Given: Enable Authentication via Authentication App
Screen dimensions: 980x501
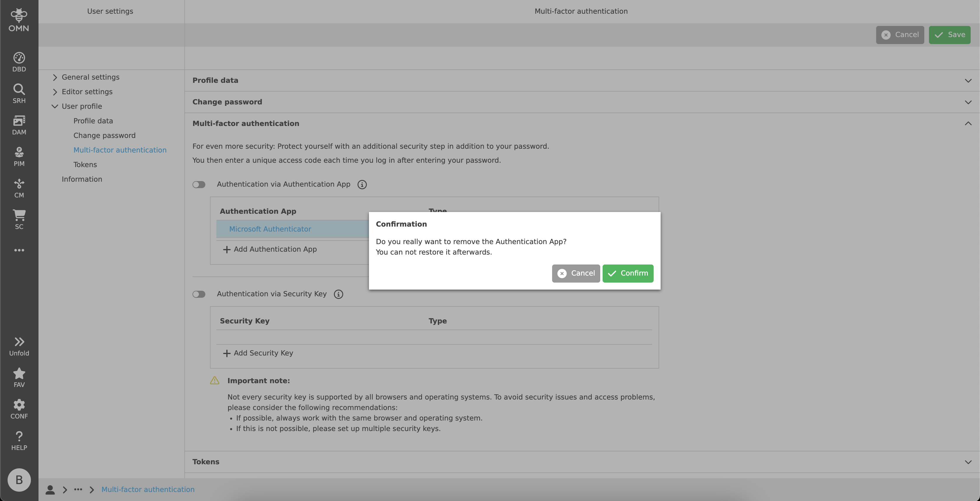Looking at the screenshot, I should pyautogui.click(x=199, y=185).
